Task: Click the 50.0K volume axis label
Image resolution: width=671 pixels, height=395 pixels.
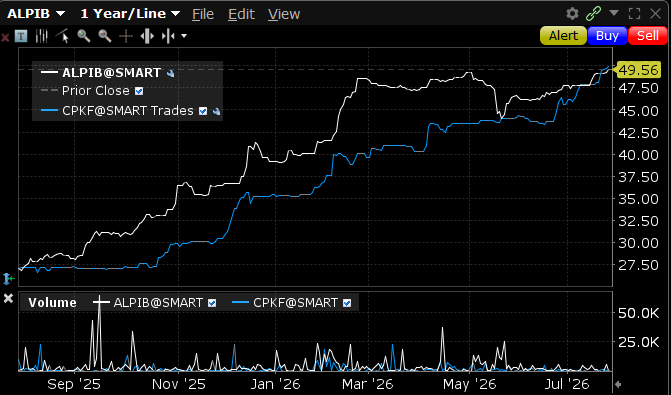Action: tap(638, 313)
